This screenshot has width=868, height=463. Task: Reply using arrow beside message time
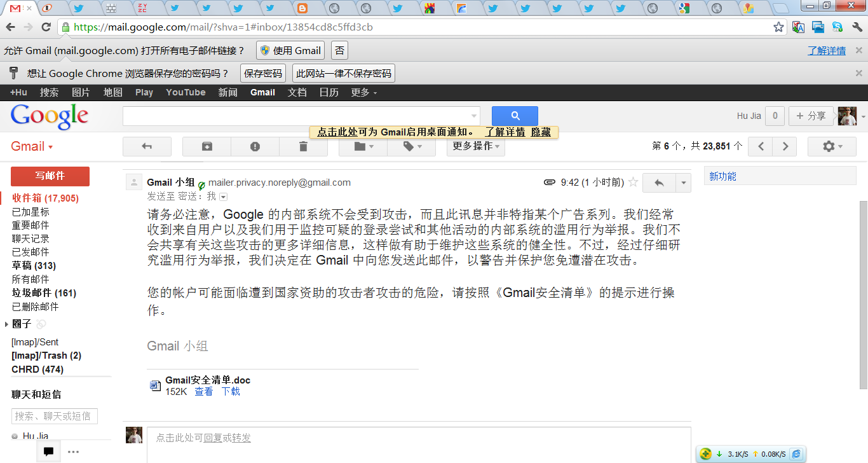(x=659, y=183)
